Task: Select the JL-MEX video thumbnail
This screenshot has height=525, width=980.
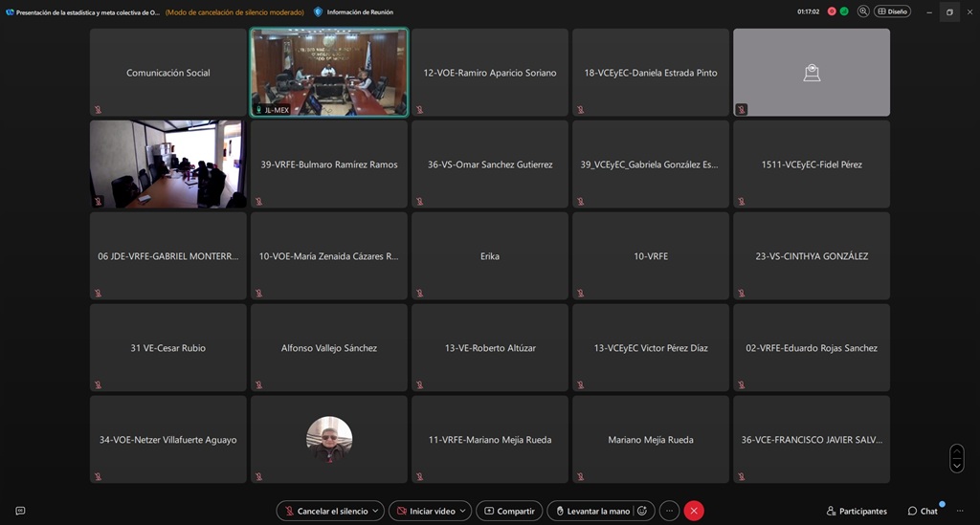Action: tap(329, 73)
